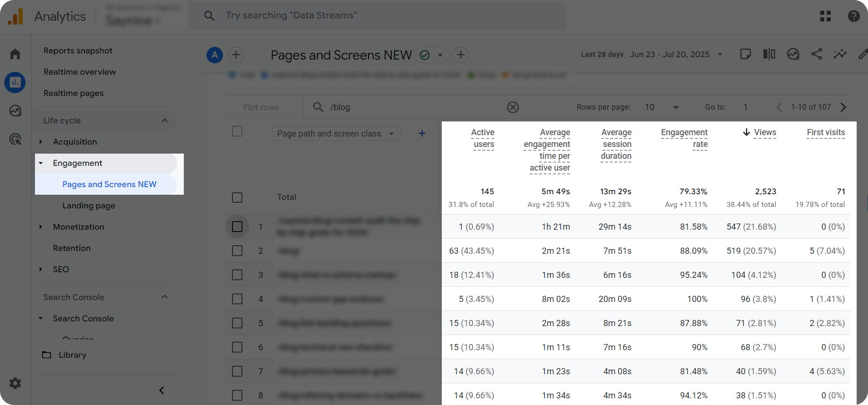Open the Help icon

(x=854, y=16)
